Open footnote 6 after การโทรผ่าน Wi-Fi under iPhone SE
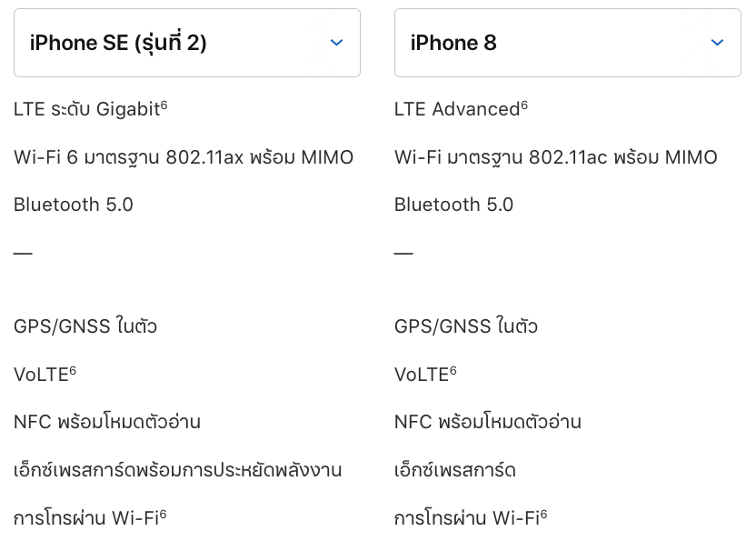 [163, 515]
